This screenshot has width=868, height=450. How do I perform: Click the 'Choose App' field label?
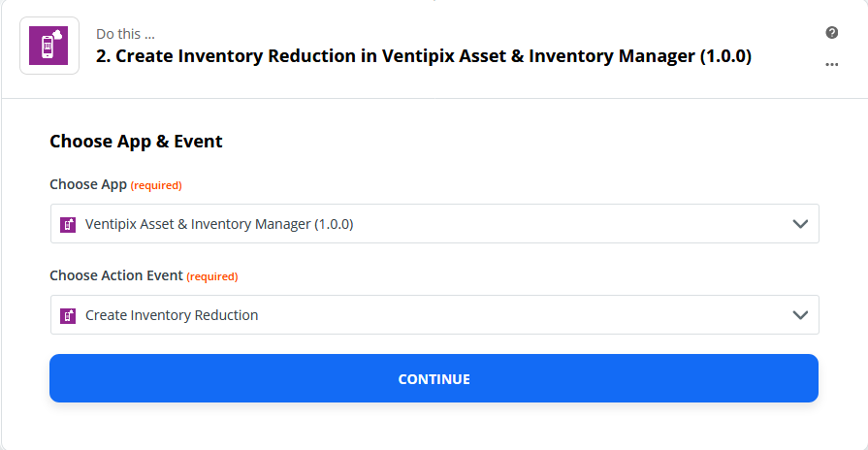click(x=88, y=184)
